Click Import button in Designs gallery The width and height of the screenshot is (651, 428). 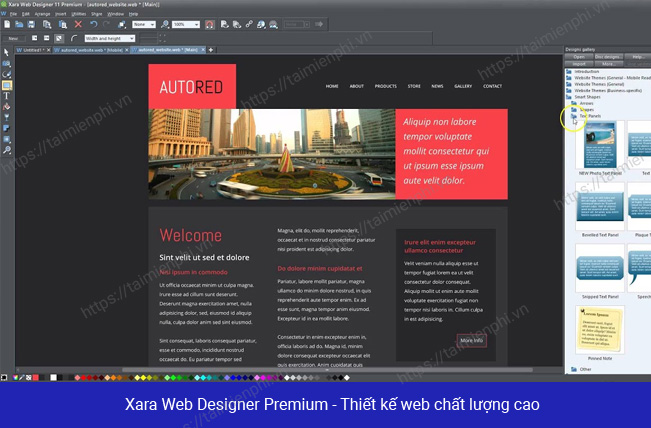(579, 64)
